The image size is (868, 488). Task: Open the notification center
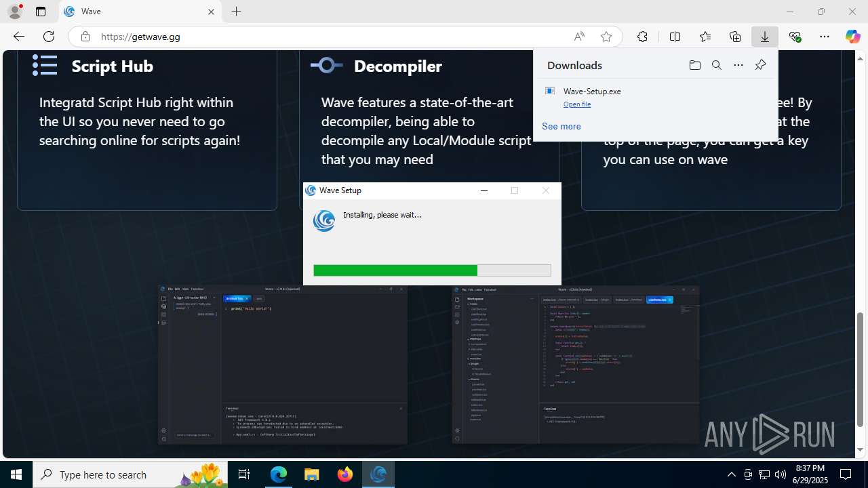(x=846, y=474)
